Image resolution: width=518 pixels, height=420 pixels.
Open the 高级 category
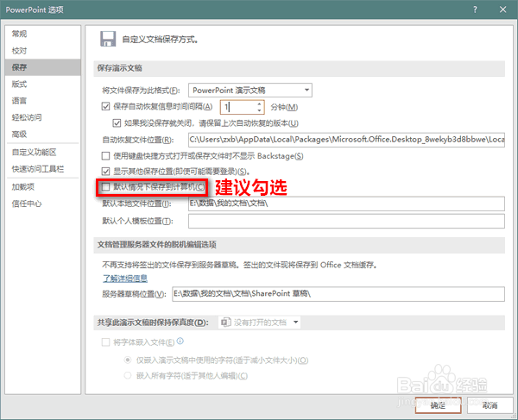pos(43,134)
